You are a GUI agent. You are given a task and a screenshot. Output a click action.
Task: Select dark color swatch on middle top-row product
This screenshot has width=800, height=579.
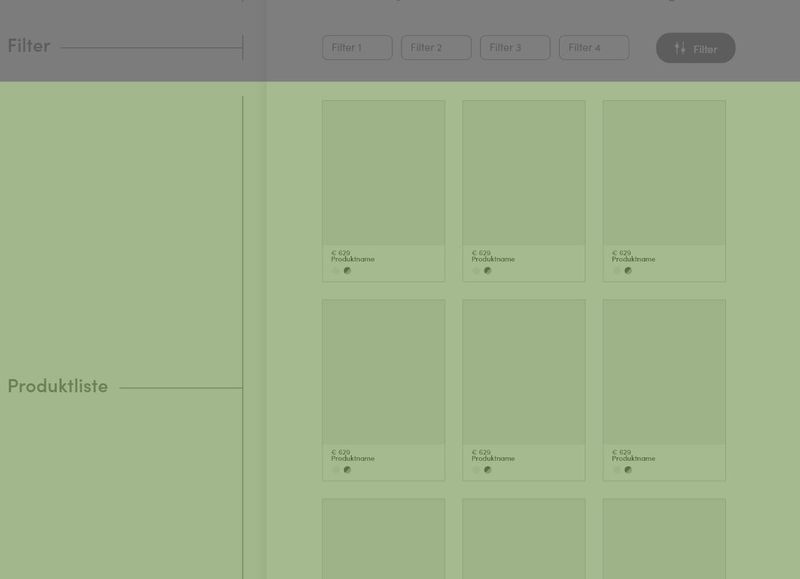coord(488,270)
